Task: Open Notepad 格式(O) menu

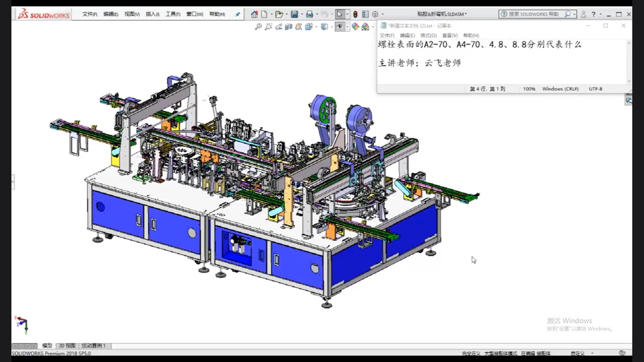Action: (429, 36)
